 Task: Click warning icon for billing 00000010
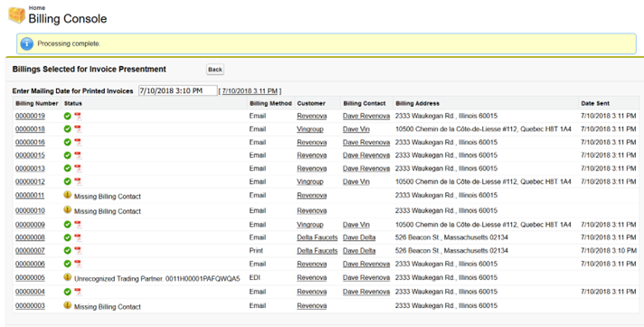click(x=67, y=210)
